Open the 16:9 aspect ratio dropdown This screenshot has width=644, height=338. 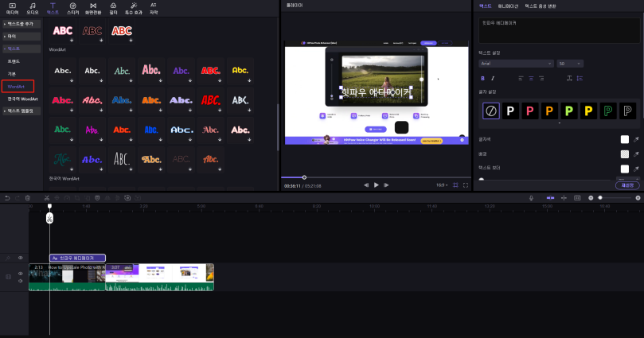click(442, 185)
